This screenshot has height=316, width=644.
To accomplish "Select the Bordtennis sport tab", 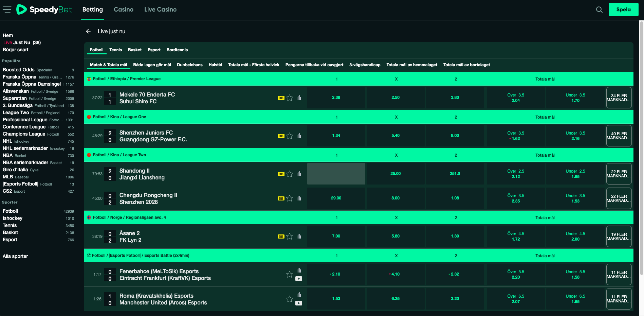I will click(177, 50).
